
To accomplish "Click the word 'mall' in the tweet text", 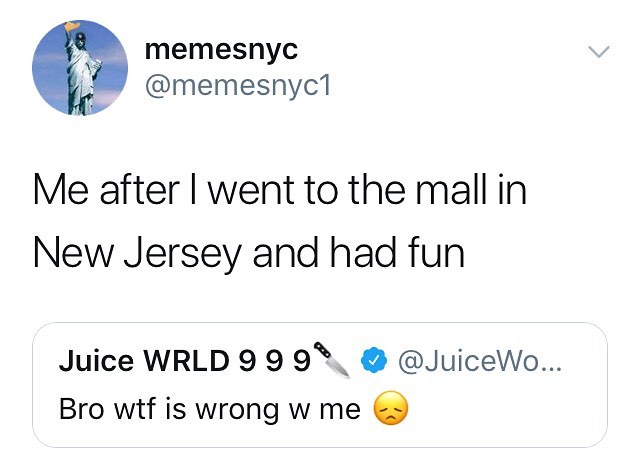I will click(x=452, y=189).
